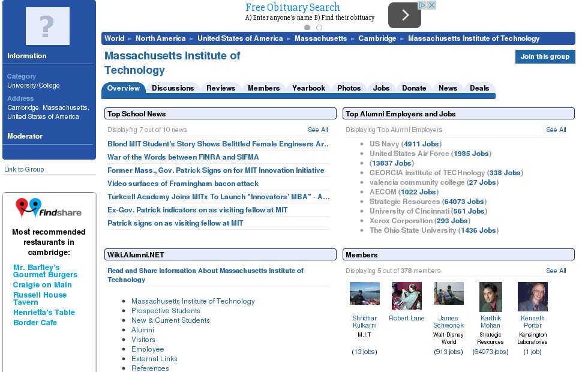Open the Donate tab
The height and width of the screenshot is (372, 588).
pos(414,88)
